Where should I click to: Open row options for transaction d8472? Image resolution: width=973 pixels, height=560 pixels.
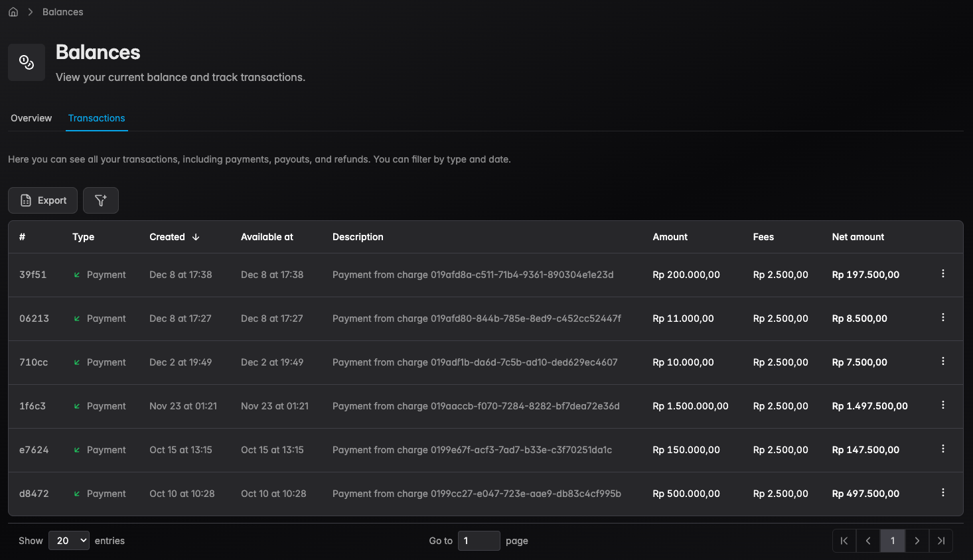pyautogui.click(x=942, y=493)
